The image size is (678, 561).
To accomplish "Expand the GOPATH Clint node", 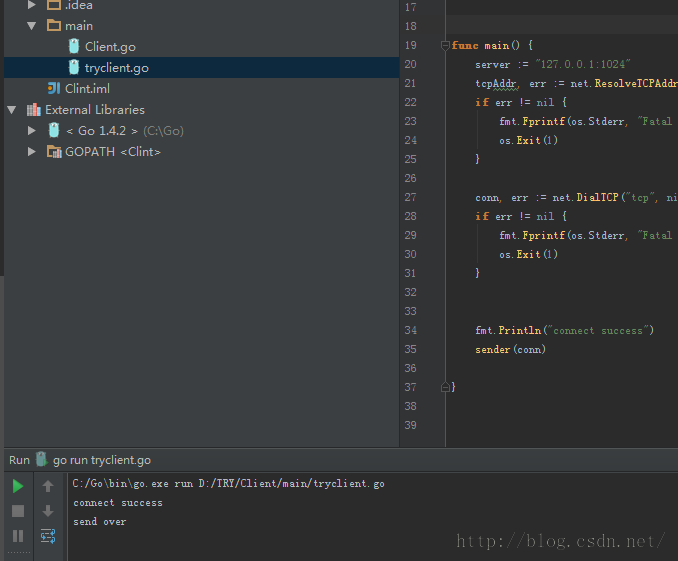I will pos(32,152).
